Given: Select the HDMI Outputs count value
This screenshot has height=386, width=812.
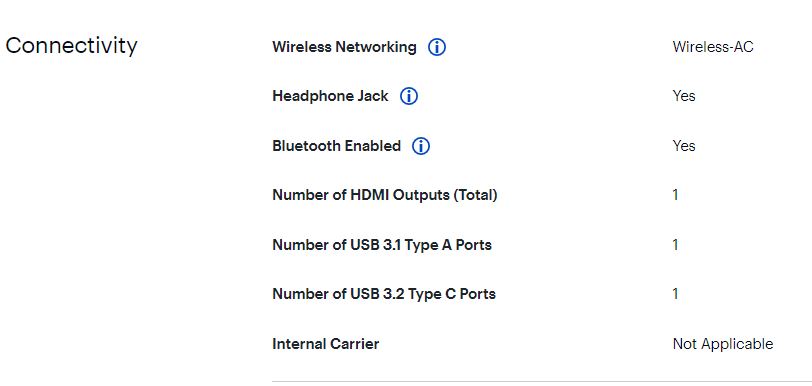Looking at the screenshot, I should click(675, 195).
